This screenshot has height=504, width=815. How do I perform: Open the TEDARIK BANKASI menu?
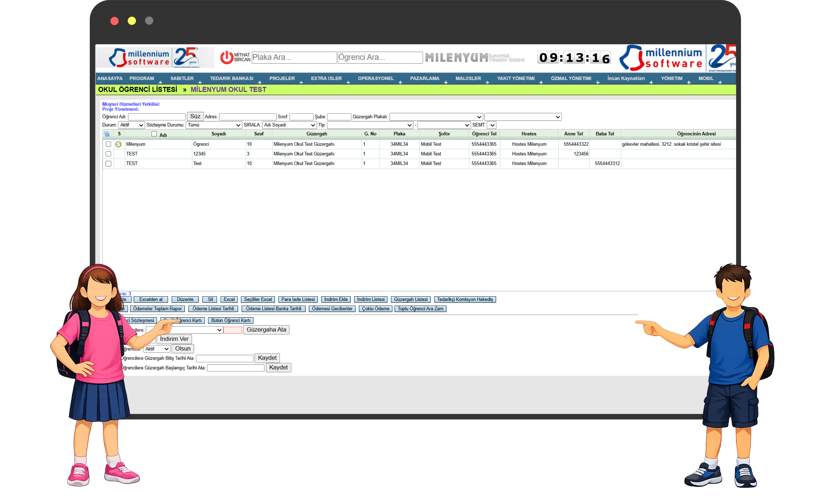click(232, 78)
